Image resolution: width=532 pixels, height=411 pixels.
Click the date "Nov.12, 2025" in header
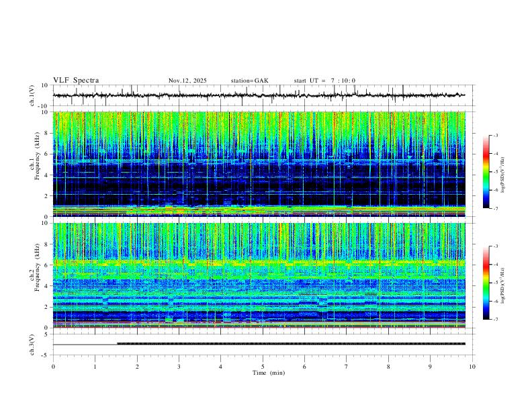[187, 81]
